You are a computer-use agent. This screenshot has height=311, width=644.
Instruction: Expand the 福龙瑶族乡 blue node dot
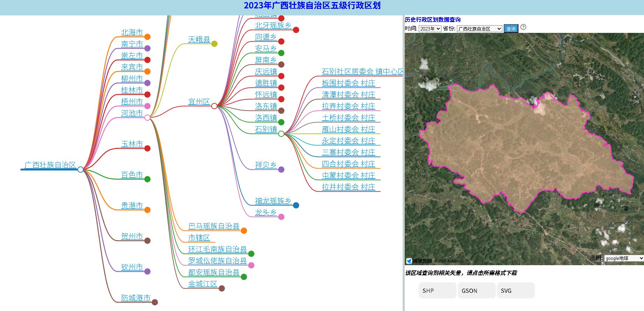pos(296,205)
